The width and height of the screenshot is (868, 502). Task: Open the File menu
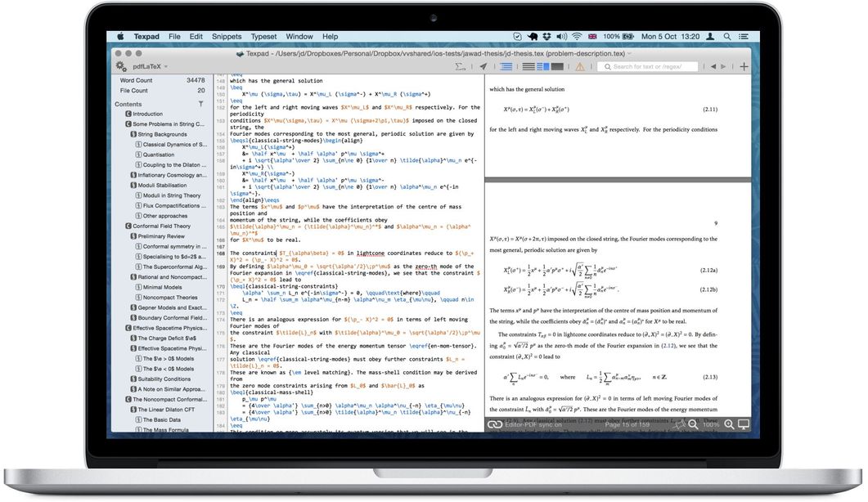174,37
